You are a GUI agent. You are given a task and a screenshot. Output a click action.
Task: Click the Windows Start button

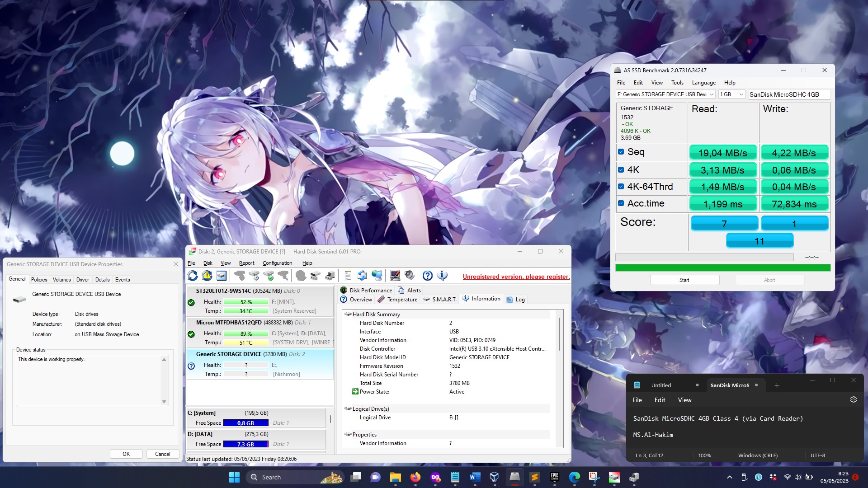click(x=234, y=477)
